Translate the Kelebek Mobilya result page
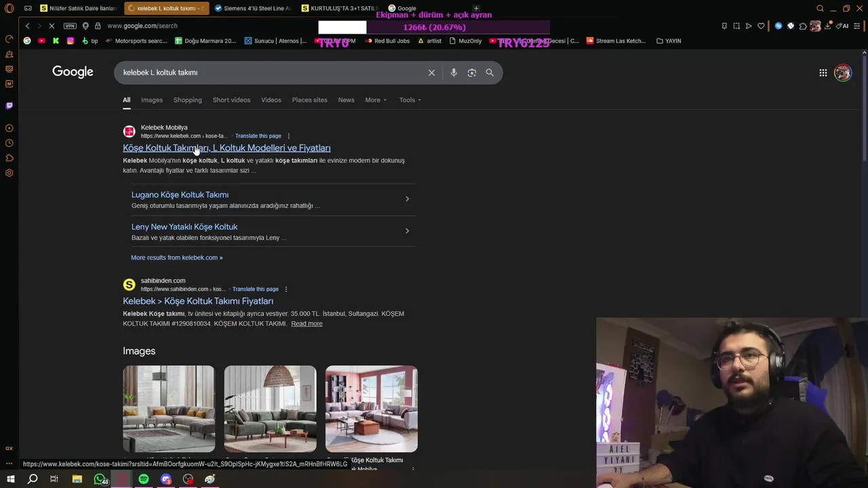 (x=258, y=136)
